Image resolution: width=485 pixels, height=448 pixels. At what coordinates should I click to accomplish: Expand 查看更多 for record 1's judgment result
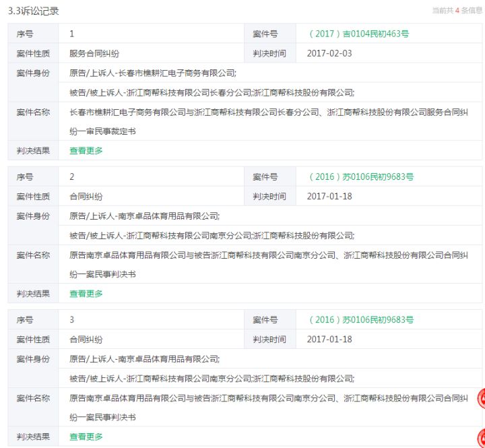(86, 151)
